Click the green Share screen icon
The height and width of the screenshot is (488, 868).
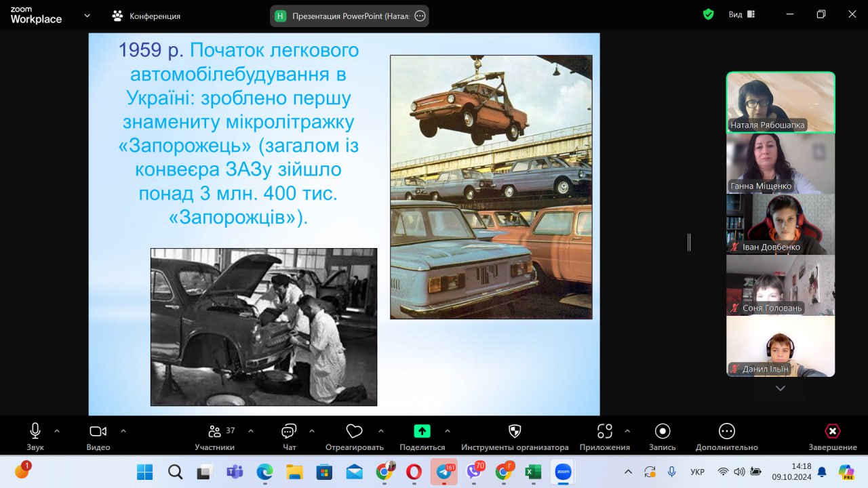click(422, 432)
